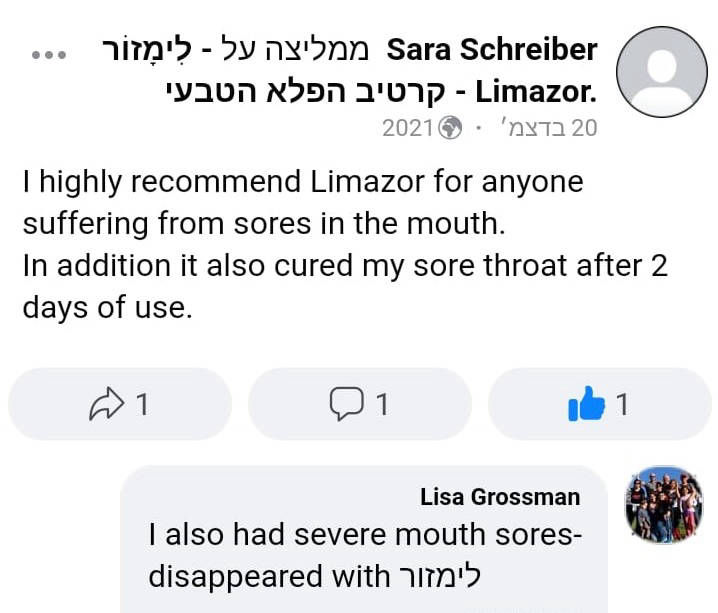Click the like count number
Viewport: 718px width, 613px height.
click(622, 404)
